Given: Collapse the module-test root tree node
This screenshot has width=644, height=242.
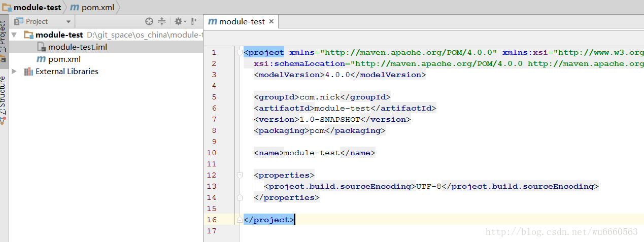Looking at the screenshot, I should point(14,35).
